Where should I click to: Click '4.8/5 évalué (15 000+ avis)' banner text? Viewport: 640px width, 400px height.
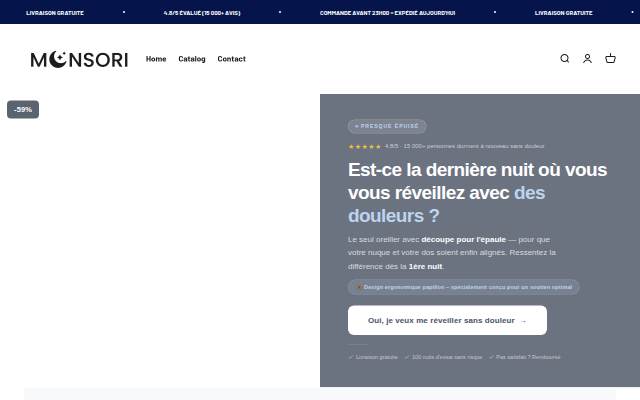202,13
